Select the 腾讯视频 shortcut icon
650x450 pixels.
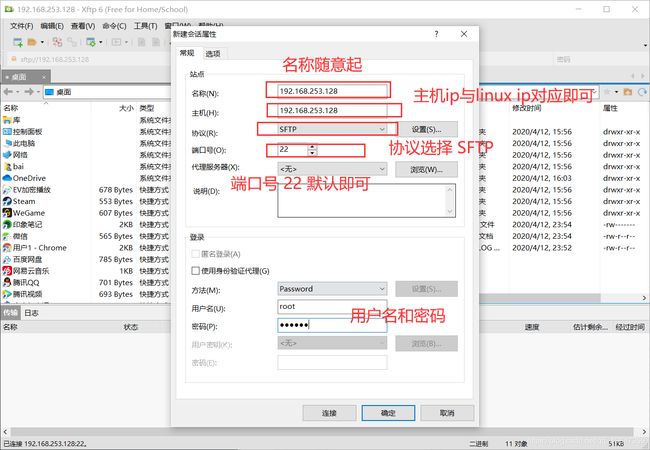[7, 294]
